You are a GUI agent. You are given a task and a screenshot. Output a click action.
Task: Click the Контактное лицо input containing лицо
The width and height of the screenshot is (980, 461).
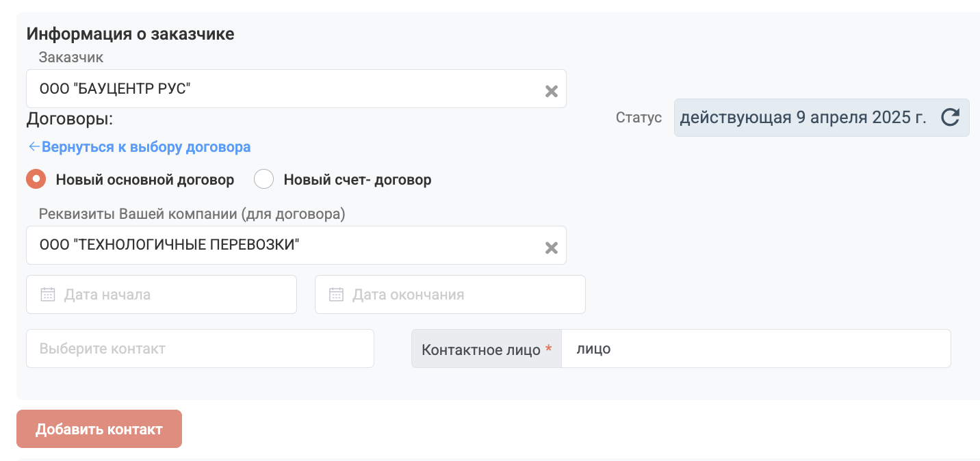pos(756,349)
